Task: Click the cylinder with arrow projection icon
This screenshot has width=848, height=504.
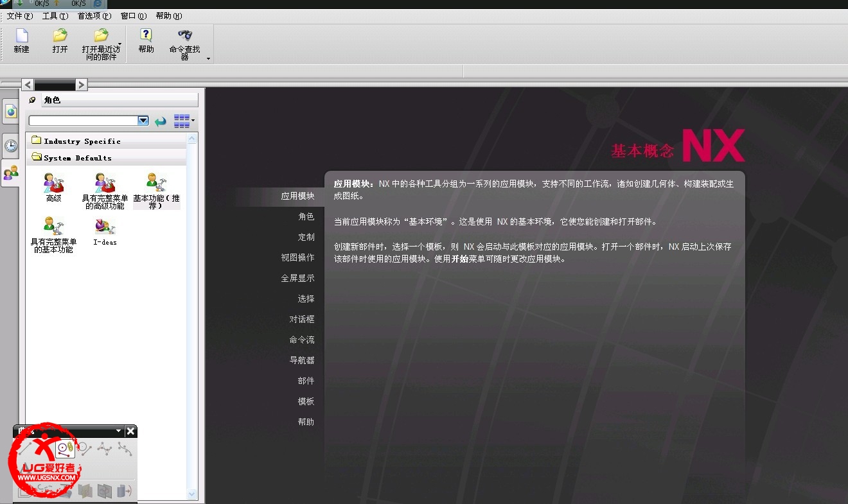Action: pyautogui.click(x=125, y=491)
